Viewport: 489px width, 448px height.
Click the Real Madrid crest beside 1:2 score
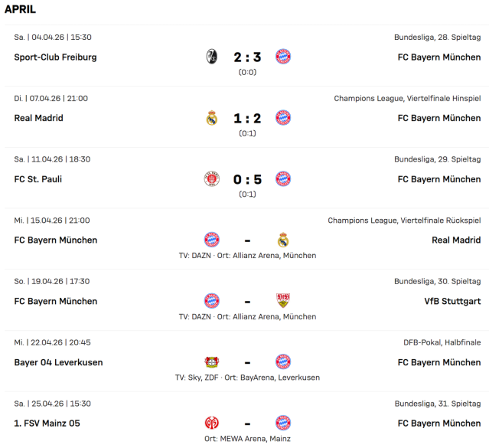[212, 118]
